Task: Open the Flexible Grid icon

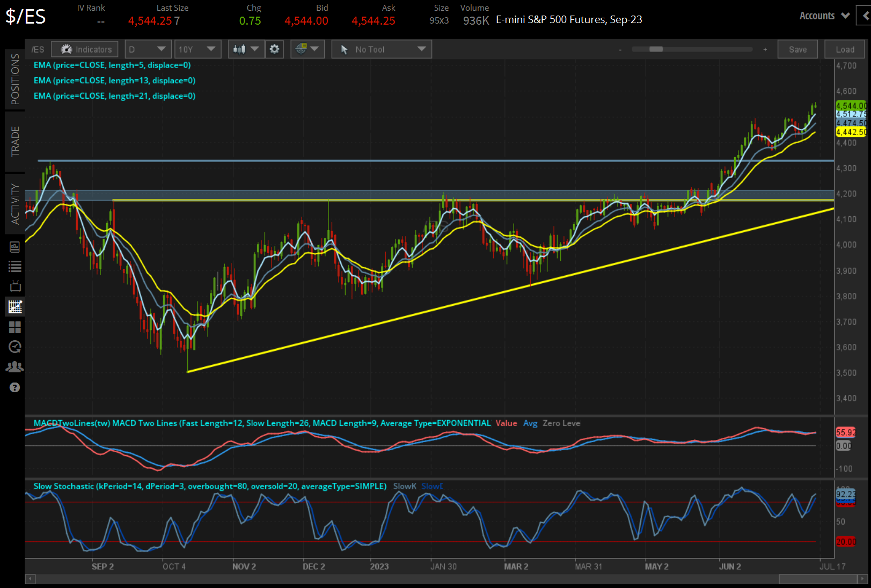Action: pos(14,327)
